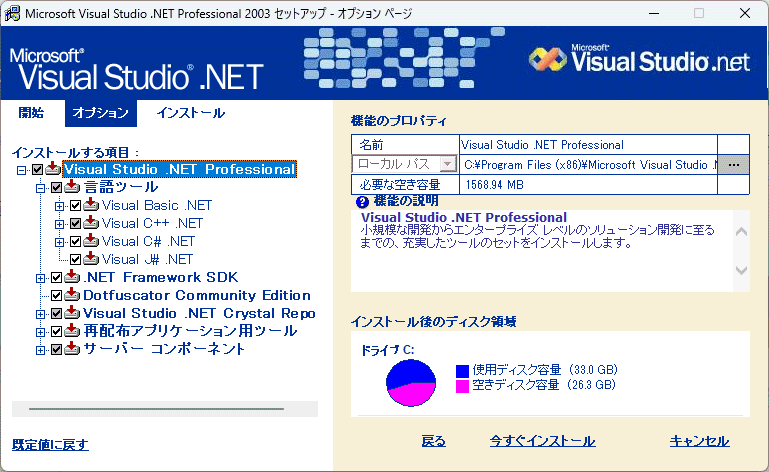Select the Visual J# .NET tree label

click(147, 259)
